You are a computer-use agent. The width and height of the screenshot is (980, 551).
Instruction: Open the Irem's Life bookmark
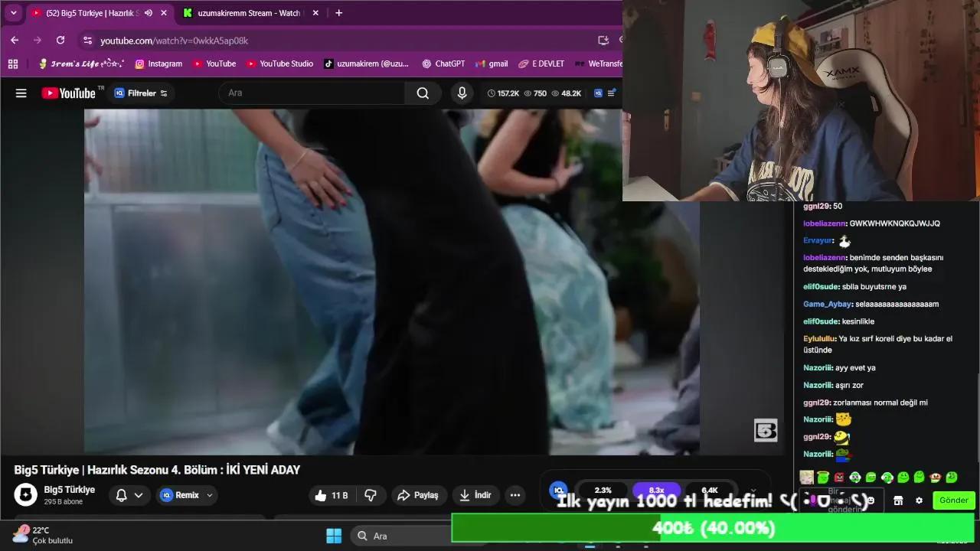(x=81, y=64)
